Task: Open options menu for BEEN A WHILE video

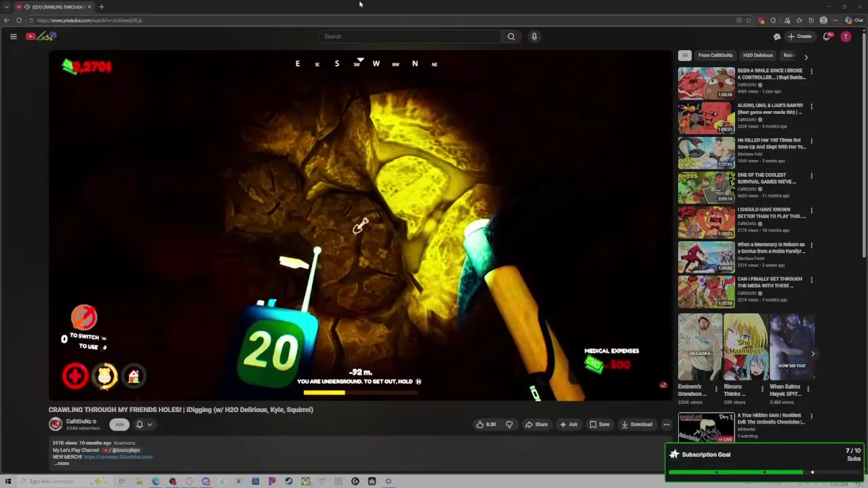Action: tap(811, 71)
